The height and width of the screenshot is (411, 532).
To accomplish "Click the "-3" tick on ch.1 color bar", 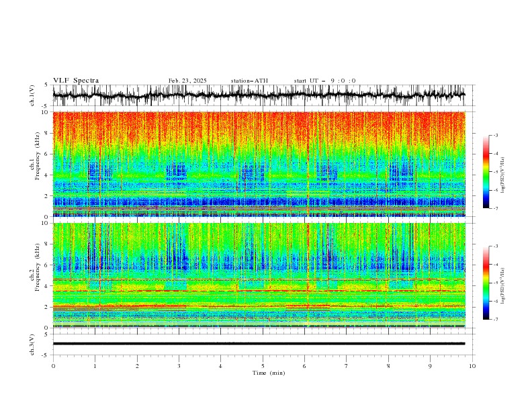I will click(x=495, y=135).
